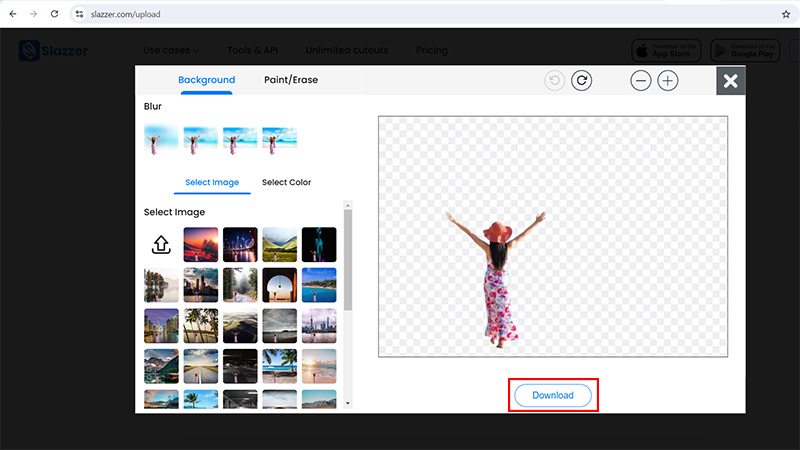Apply the fourth blur preset thumbnail

tap(279, 139)
